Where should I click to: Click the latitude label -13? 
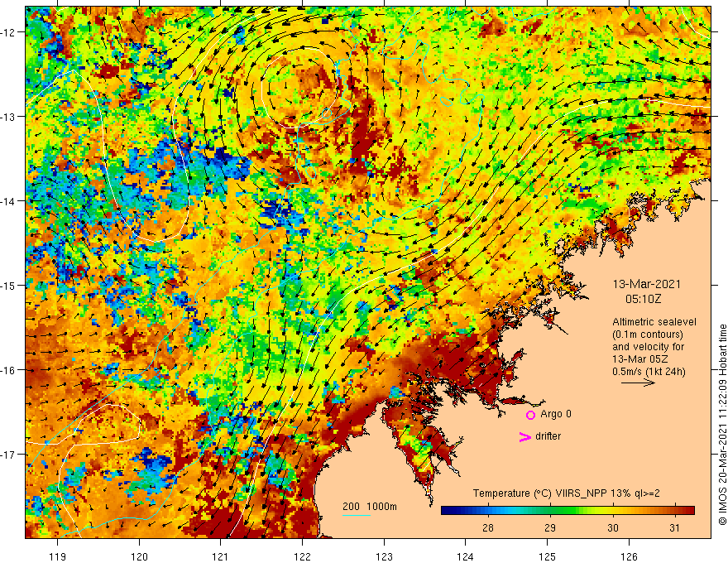pyautogui.click(x=9, y=117)
